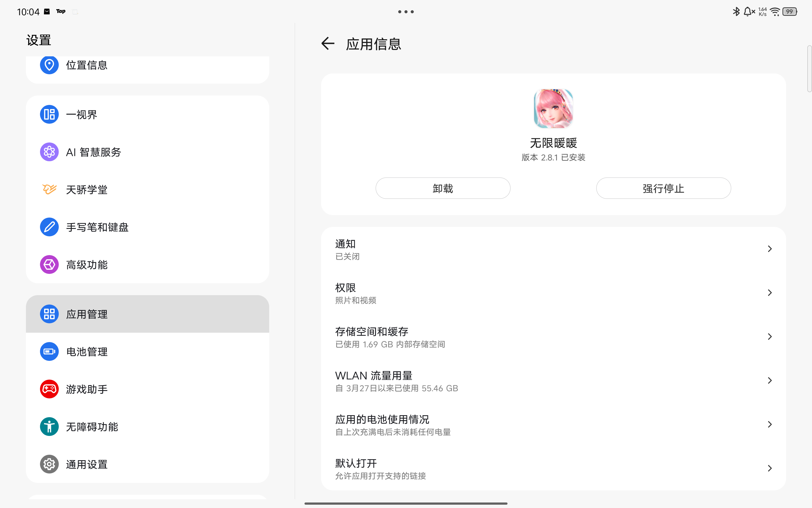Tap the 电池管理 battery icon
The image size is (812, 508).
pyautogui.click(x=49, y=351)
